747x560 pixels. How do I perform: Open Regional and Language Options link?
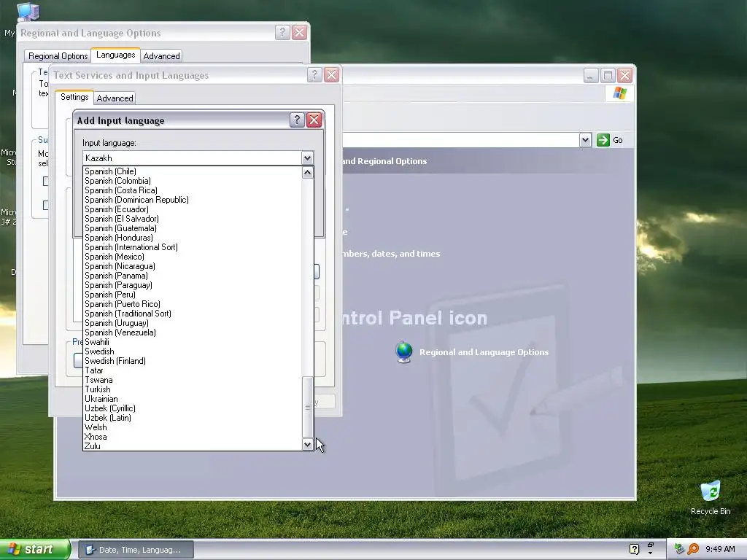pyautogui.click(x=484, y=352)
